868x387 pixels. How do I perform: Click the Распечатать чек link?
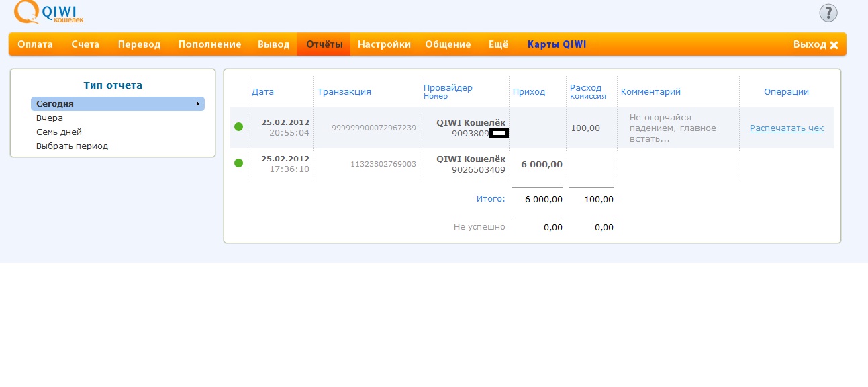click(787, 128)
